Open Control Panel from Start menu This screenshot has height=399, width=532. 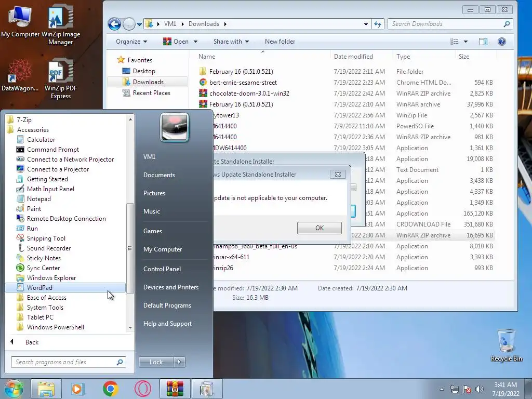tap(162, 269)
